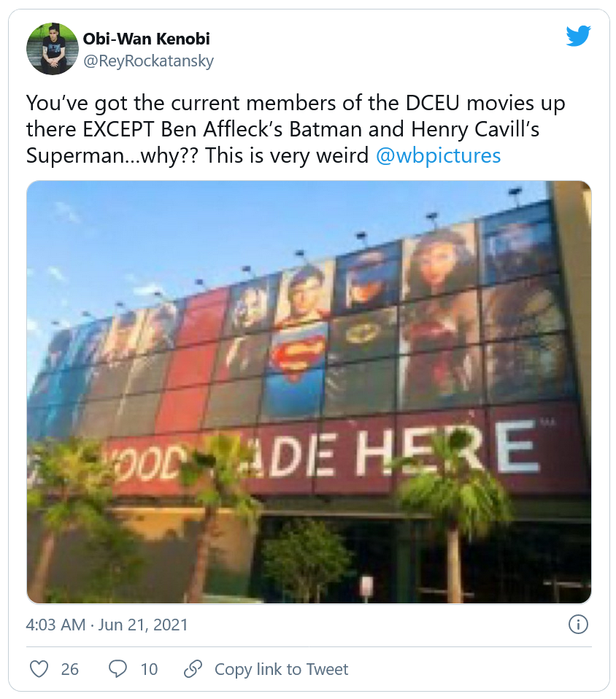Image resolution: width=616 pixels, height=699 pixels.
Task: Click the like count of 26
Action: (x=70, y=669)
